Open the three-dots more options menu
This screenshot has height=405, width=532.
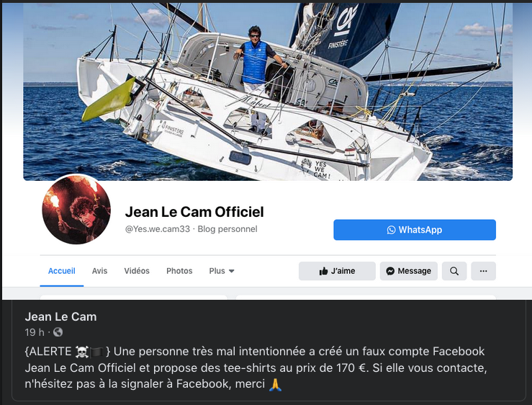tap(483, 271)
